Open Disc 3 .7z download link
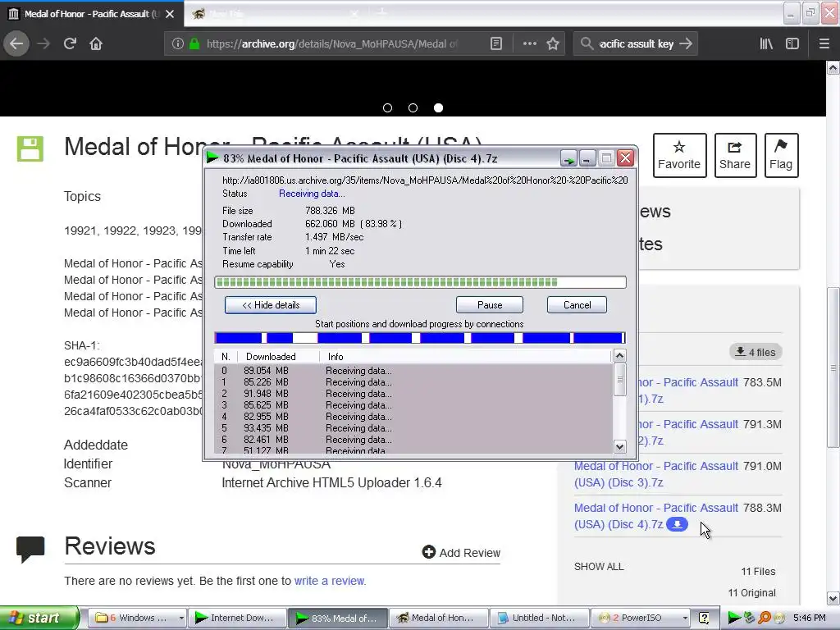The width and height of the screenshot is (840, 630). pyautogui.click(x=655, y=474)
